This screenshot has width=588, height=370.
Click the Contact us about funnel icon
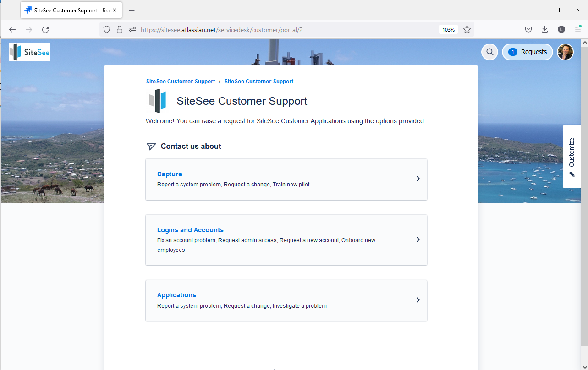pyautogui.click(x=151, y=147)
